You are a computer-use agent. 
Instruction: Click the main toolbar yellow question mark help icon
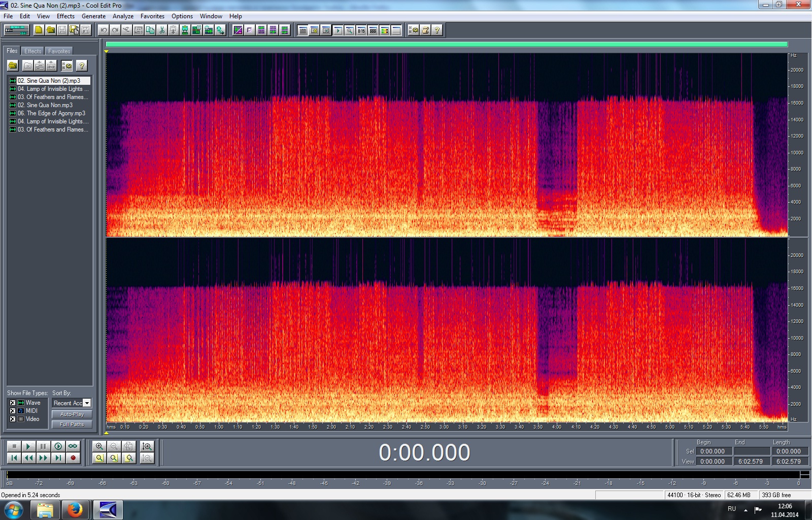click(437, 30)
